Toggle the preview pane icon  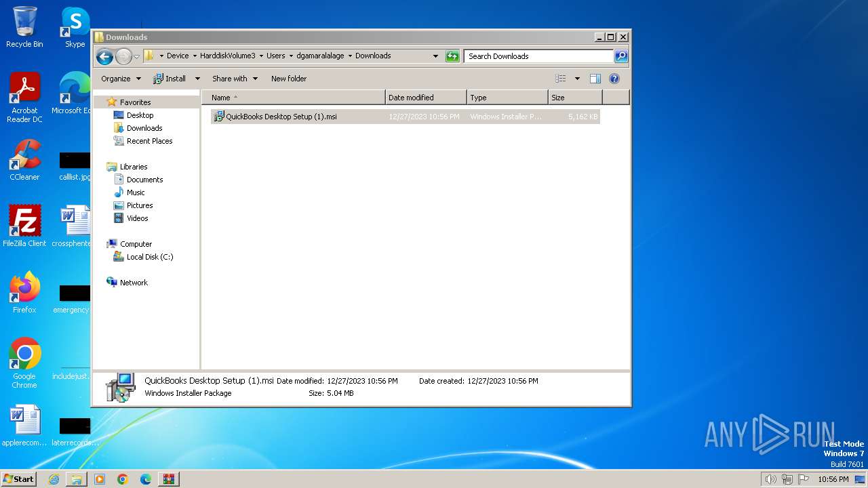coord(595,79)
